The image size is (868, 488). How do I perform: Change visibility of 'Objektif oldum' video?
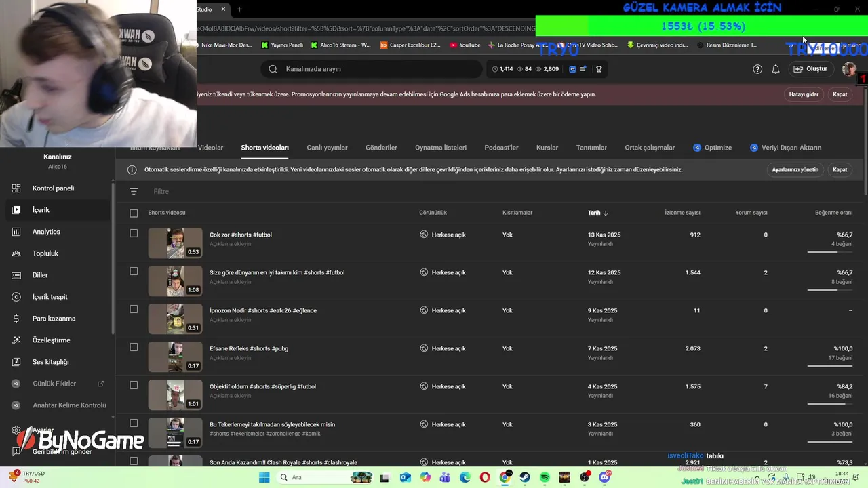tap(443, 386)
